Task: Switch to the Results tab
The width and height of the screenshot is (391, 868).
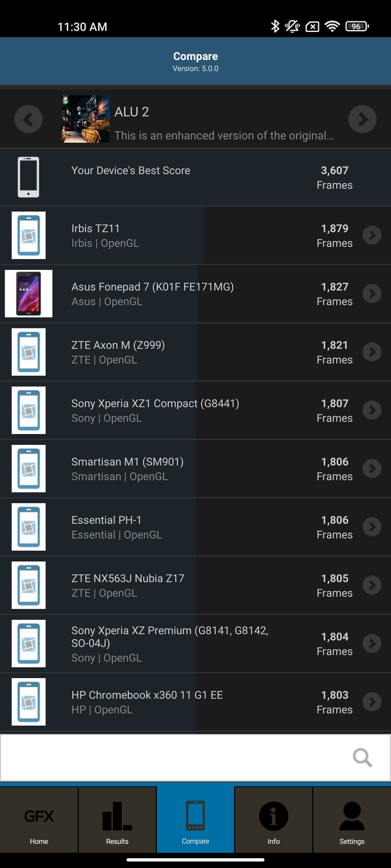Action: tap(117, 820)
